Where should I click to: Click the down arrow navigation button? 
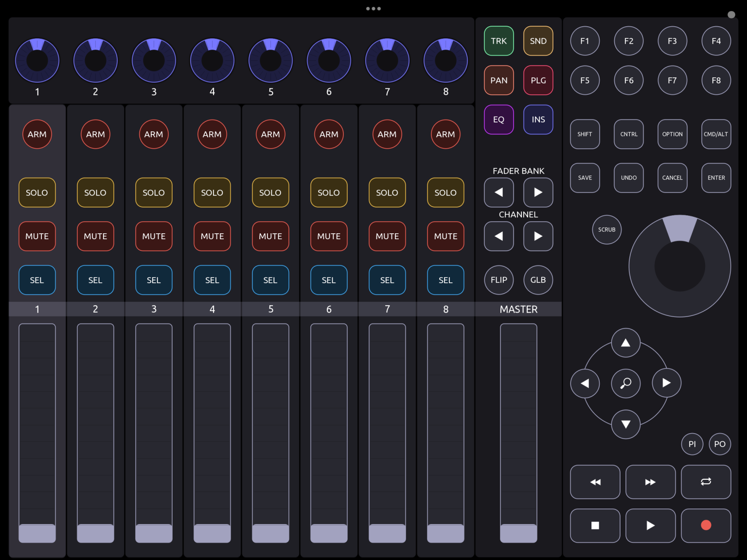(625, 424)
